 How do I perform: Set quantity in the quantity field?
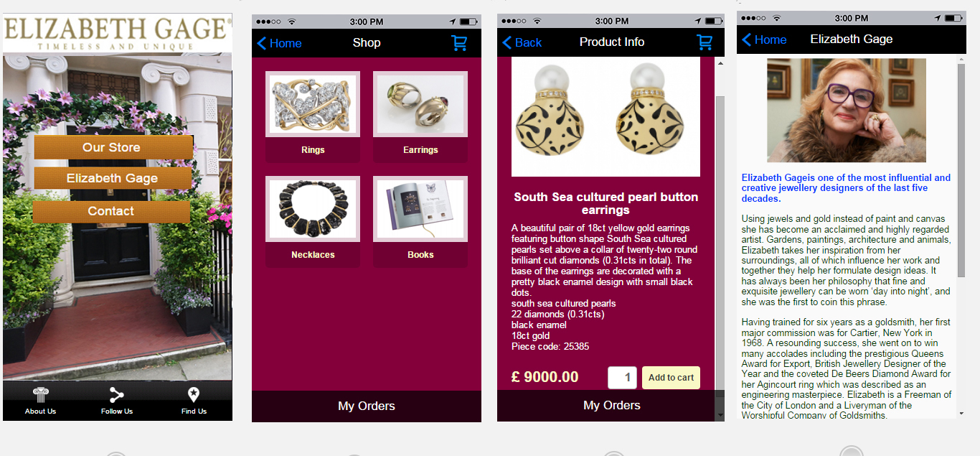[x=622, y=378]
